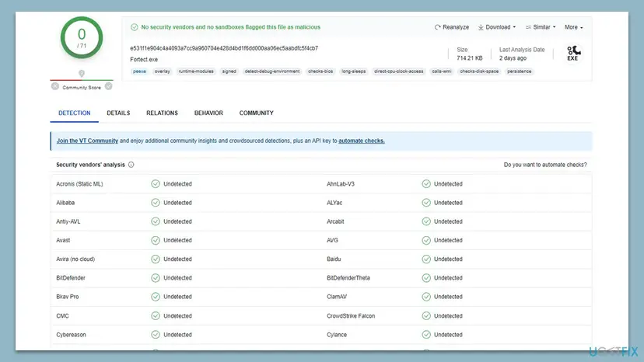The width and height of the screenshot is (644, 362).
Task: Select the signed tag
Action: coord(229,71)
